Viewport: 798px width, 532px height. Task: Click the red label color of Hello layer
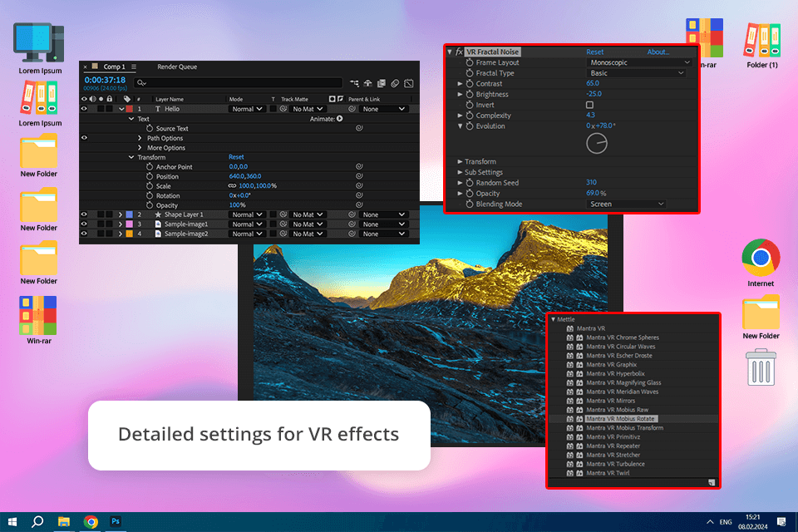(x=130, y=109)
